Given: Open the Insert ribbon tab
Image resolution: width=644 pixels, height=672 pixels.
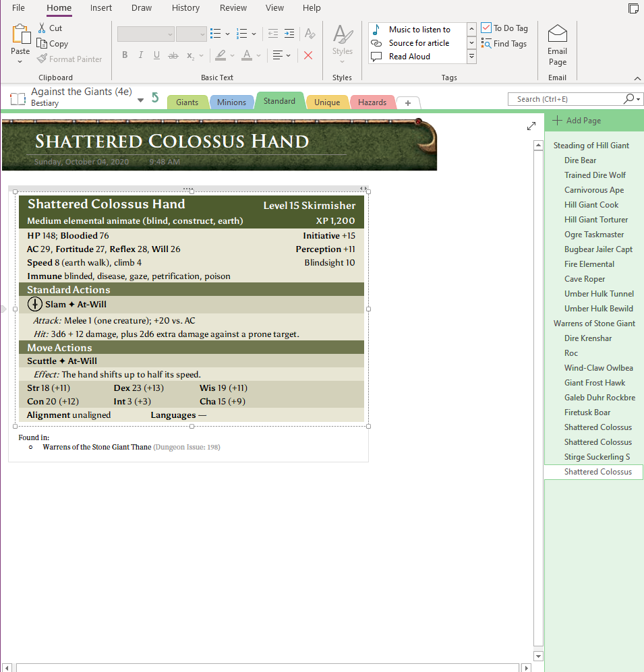Looking at the screenshot, I should coord(100,7).
